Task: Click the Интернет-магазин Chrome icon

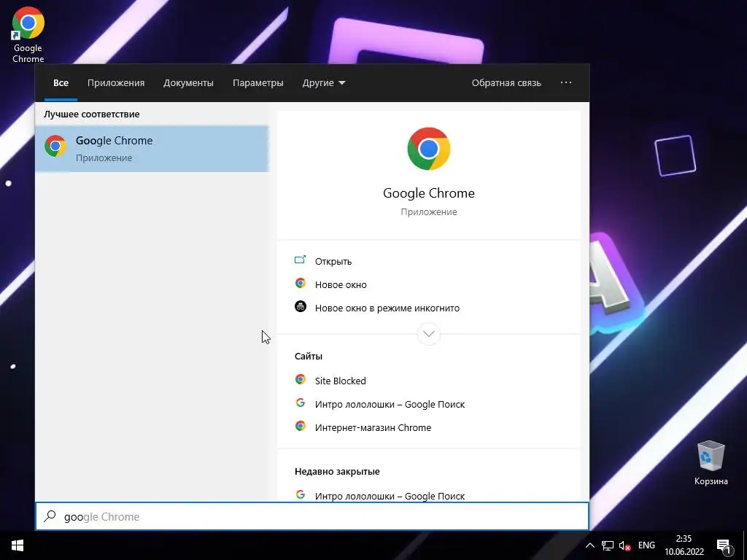Action: (300, 426)
